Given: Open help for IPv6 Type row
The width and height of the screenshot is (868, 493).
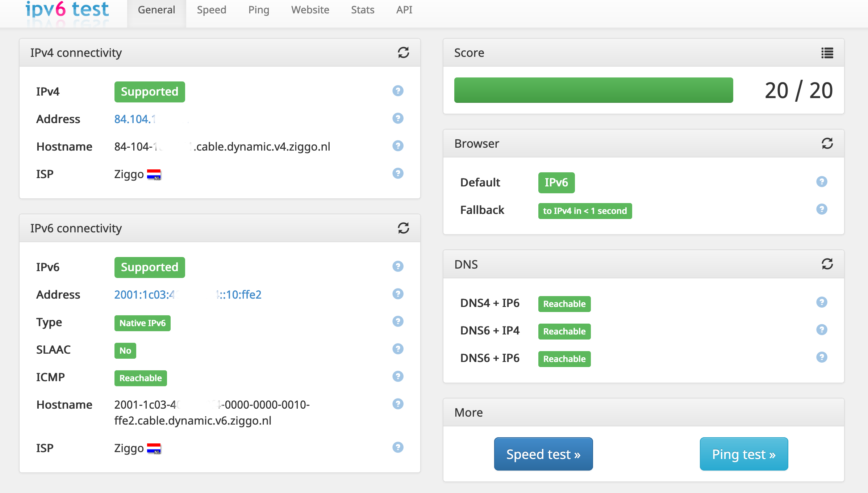Looking at the screenshot, I should 398,321.
